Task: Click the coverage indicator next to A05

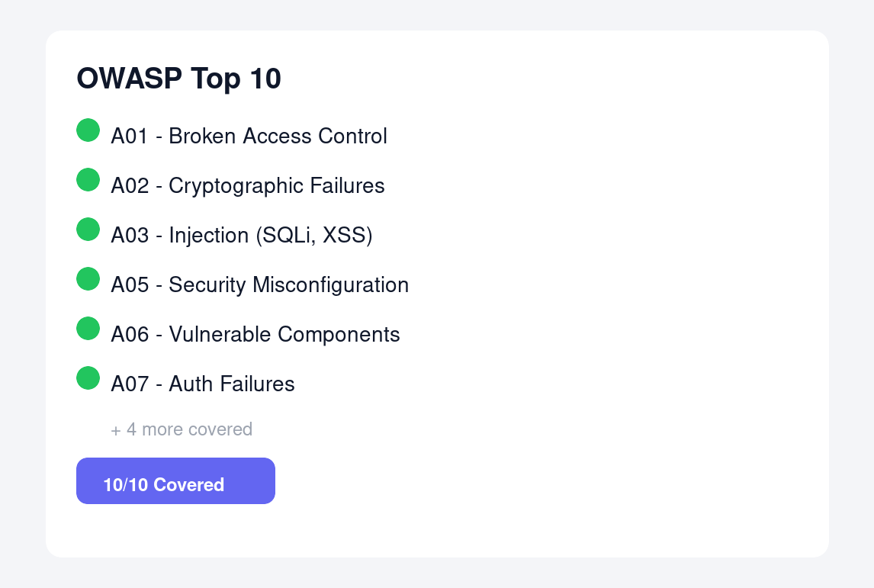Action: point(88,279)
